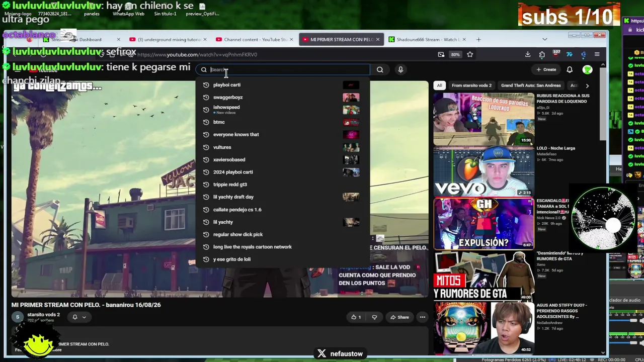Bookmark this page with the star icon
The width and height of the screenshot is (644, 362).
click(x=470, y=54)
